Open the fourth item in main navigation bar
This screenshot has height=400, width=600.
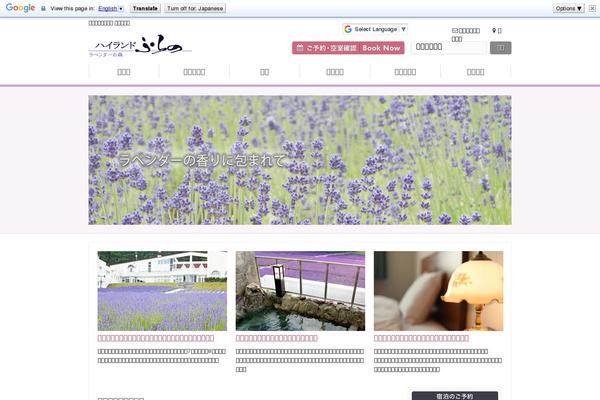pos(335,72)
